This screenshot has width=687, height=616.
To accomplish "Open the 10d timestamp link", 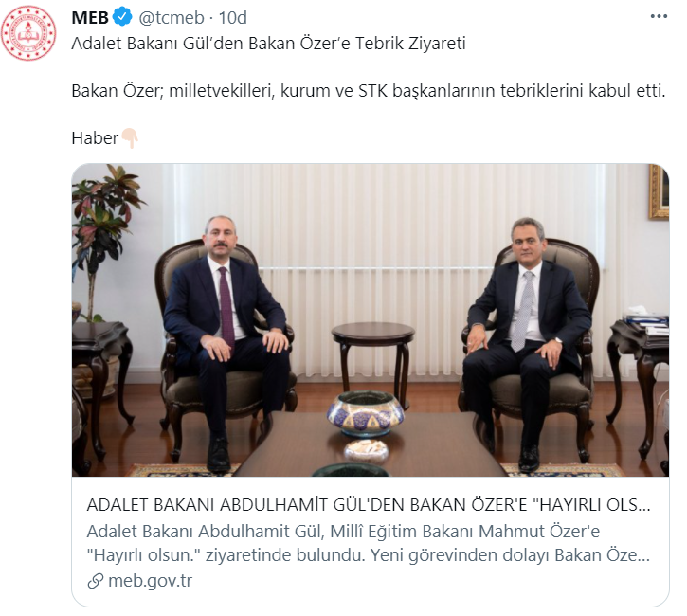I will point(233,17).
